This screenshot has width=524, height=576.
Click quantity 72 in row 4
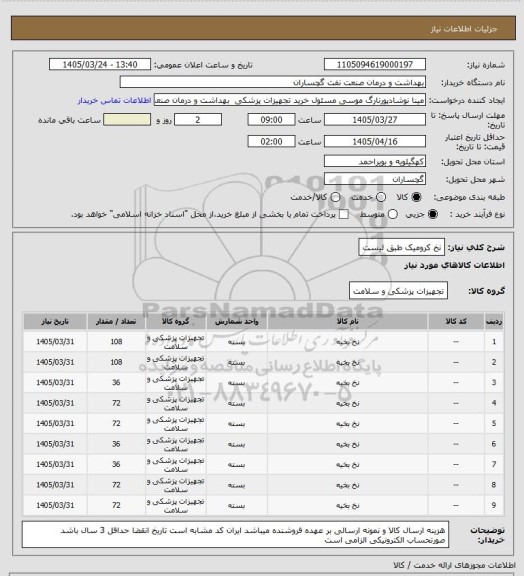116,403
